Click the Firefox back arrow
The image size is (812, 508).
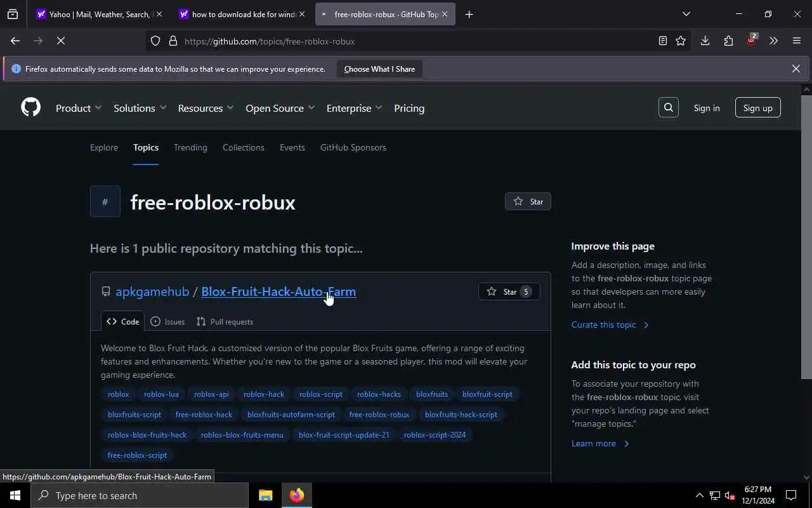coord(15,41)
